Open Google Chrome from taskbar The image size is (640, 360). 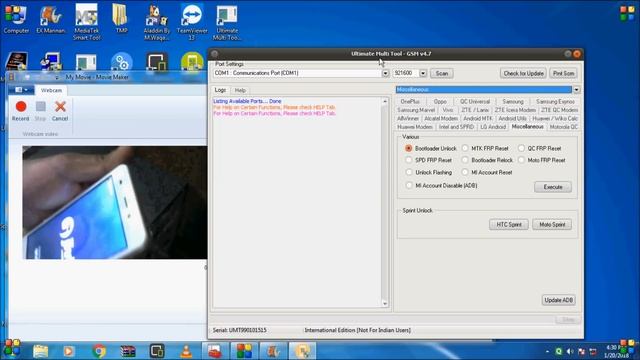pos(99,351)
